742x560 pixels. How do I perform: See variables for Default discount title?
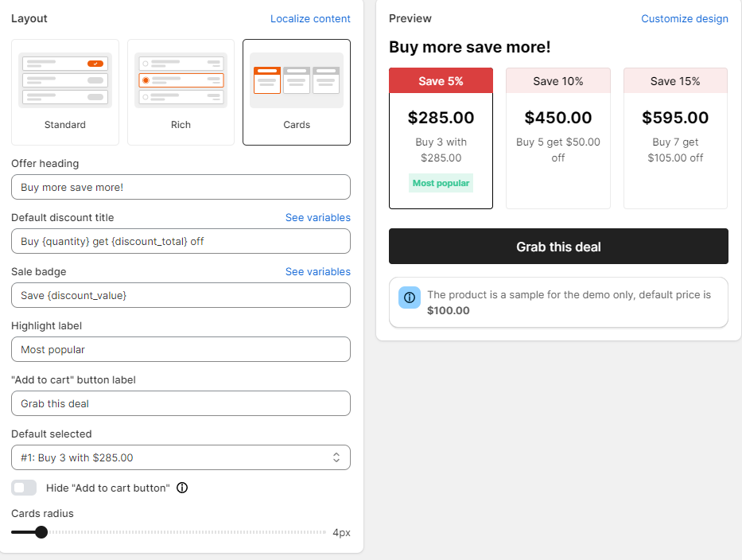[317, 217]
